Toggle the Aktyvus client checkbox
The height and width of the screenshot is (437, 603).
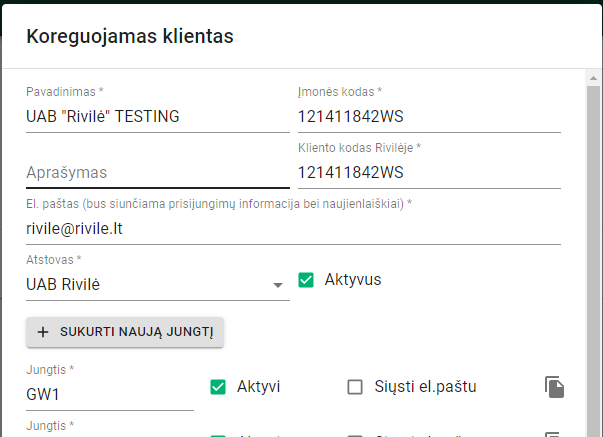(307, 280)
